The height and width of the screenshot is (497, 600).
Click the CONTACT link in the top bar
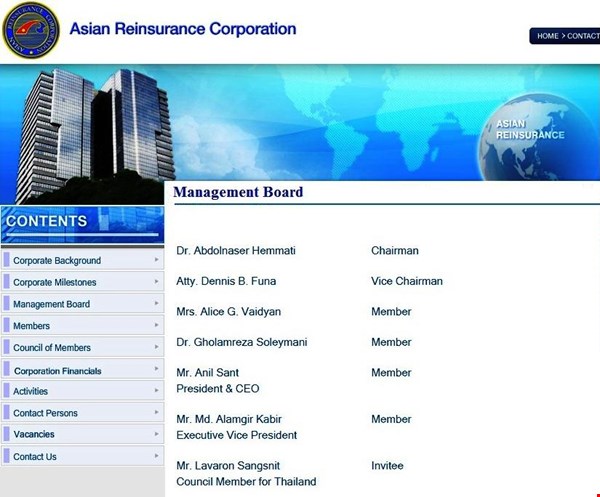[583, 36]
